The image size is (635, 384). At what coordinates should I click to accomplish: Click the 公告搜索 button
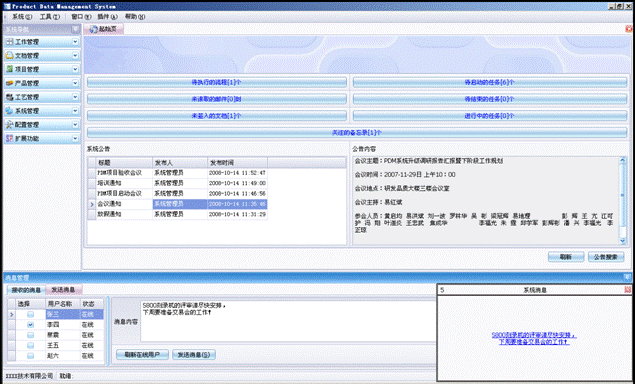pos(606,257)
